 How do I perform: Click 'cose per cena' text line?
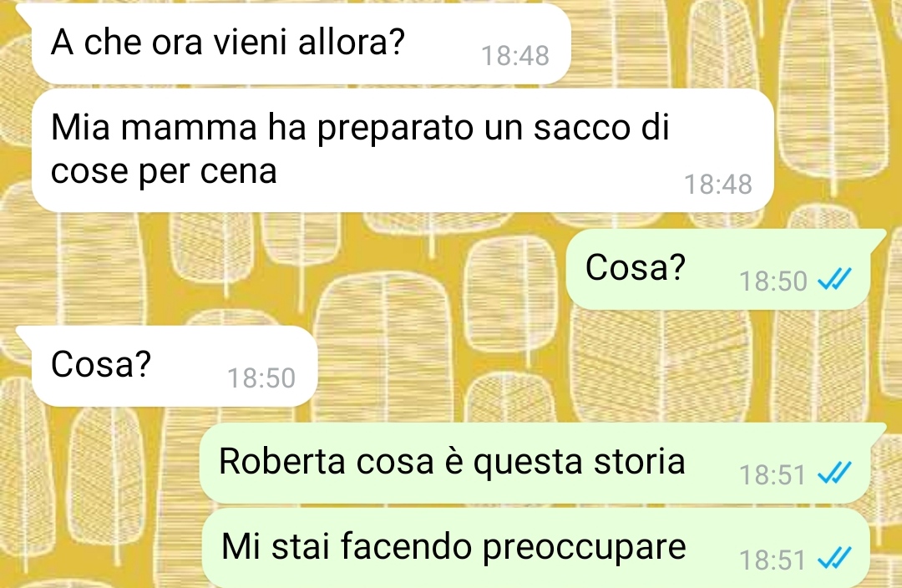point(164,172)
